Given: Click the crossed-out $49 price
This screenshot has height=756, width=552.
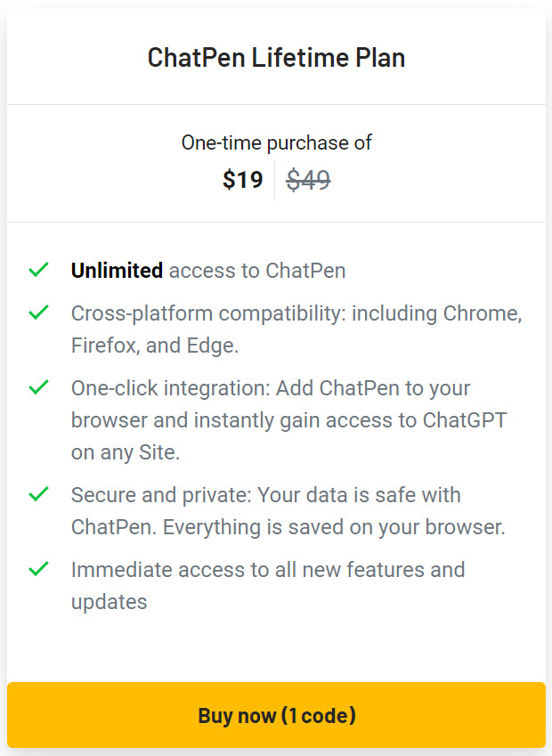Looking at the screenshot, I should pos(309,179).
